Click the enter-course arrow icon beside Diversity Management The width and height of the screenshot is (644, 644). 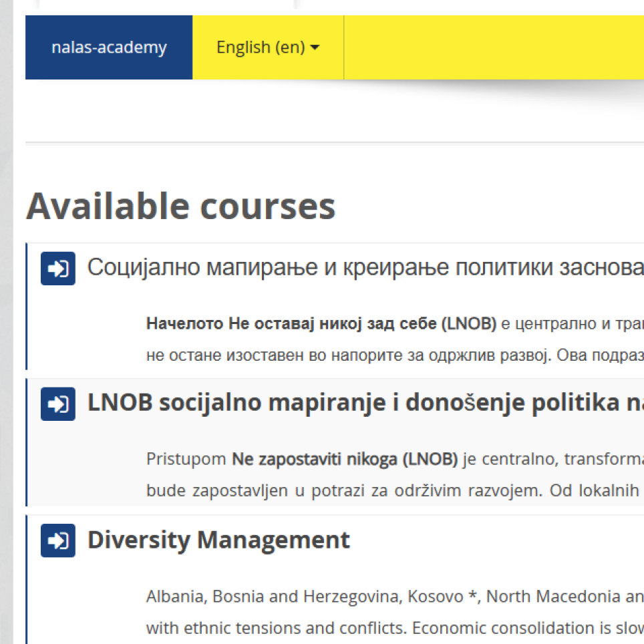point(57,540)
